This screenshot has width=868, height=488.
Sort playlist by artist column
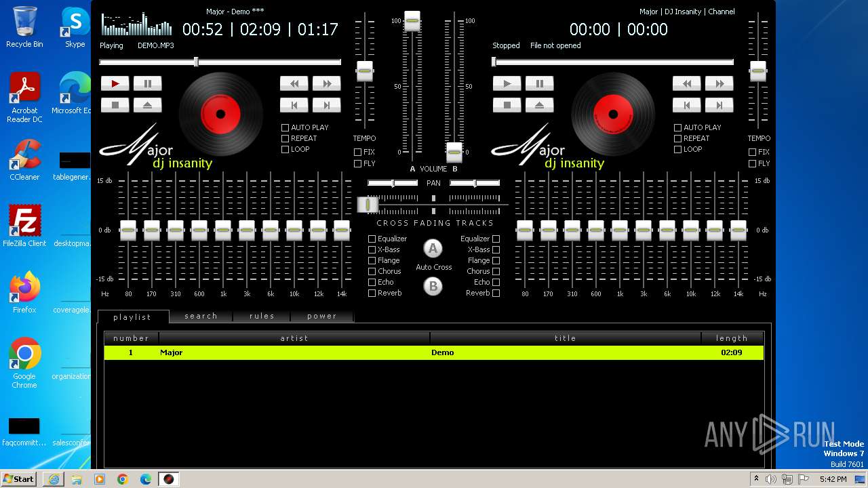click(x=294, y=338)
